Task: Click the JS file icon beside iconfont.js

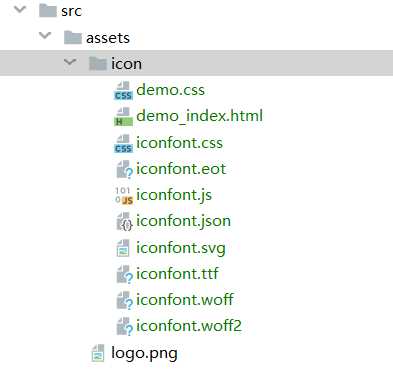Action: tap(124, 196)
